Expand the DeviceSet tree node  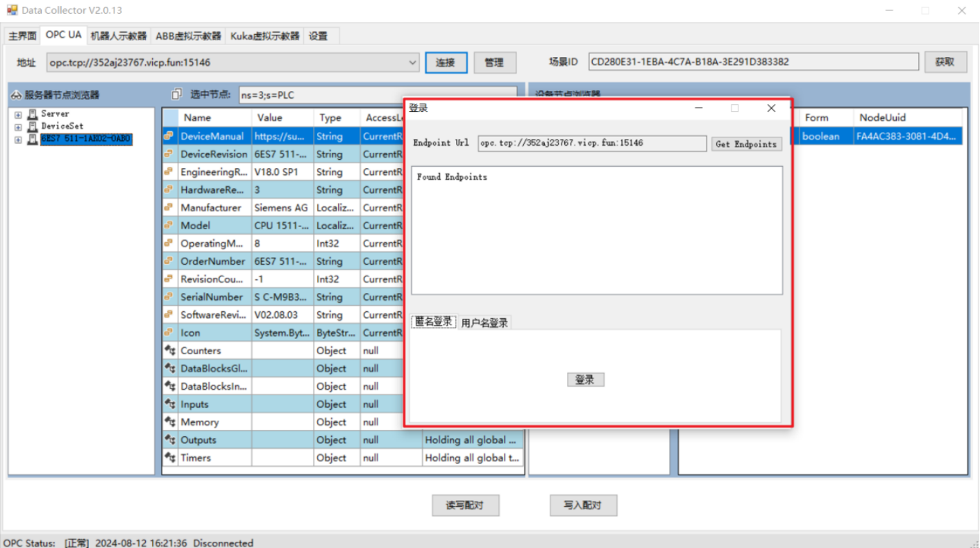pyautogui.click(x=18, y=127)
